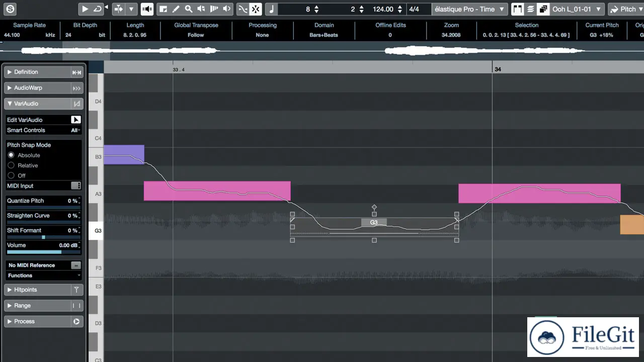Click the Definition auto-adjust icon

pos(76,72)
